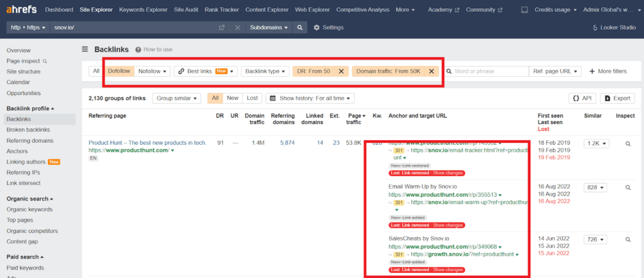Click the How to use help link

(x=154, y=49)
